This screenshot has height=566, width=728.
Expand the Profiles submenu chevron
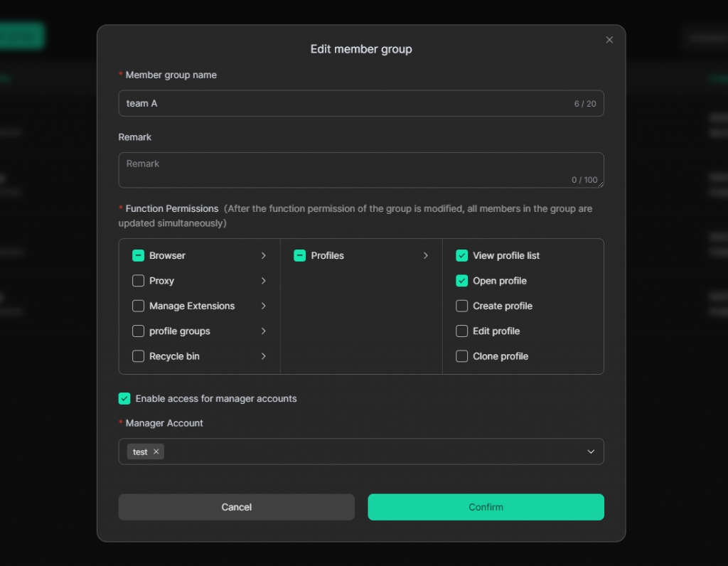(x=425, y=255)
